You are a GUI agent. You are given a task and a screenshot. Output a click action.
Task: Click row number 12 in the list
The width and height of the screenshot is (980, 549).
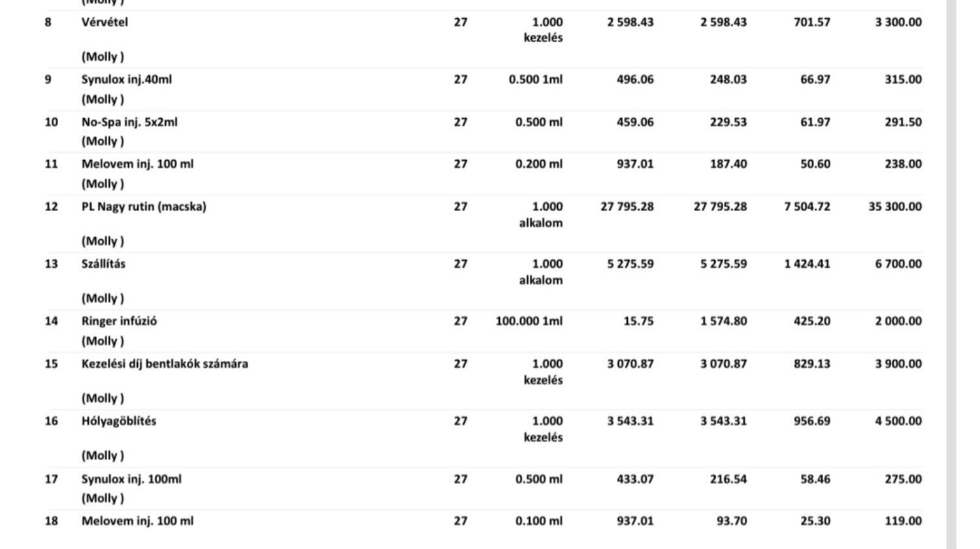point(51,207)
